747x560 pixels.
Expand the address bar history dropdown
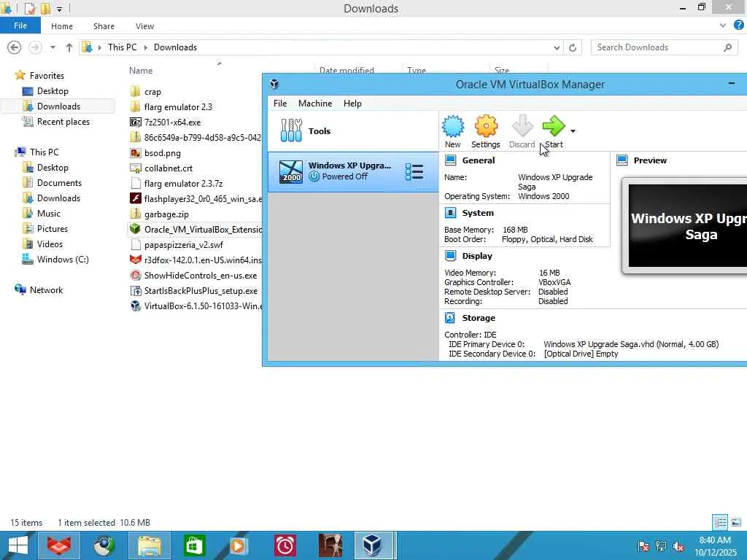(x=557, y=47)
